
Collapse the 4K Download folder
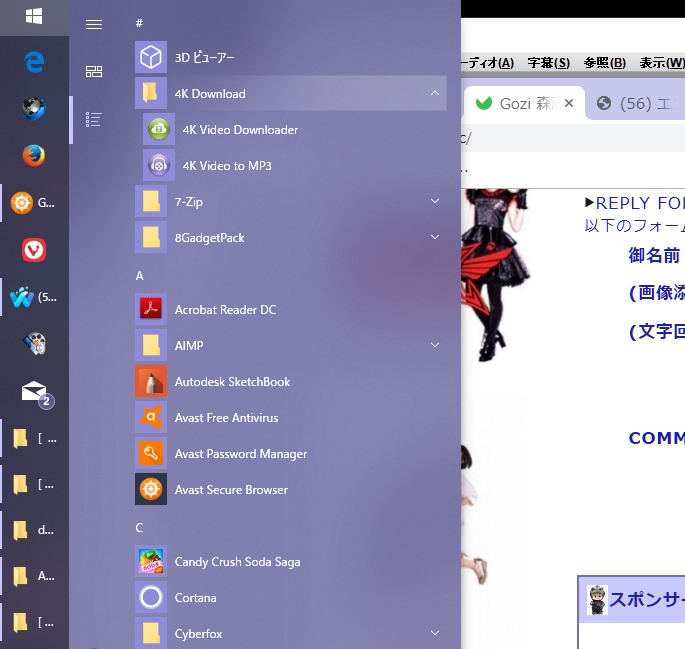(x=434, y=94)
